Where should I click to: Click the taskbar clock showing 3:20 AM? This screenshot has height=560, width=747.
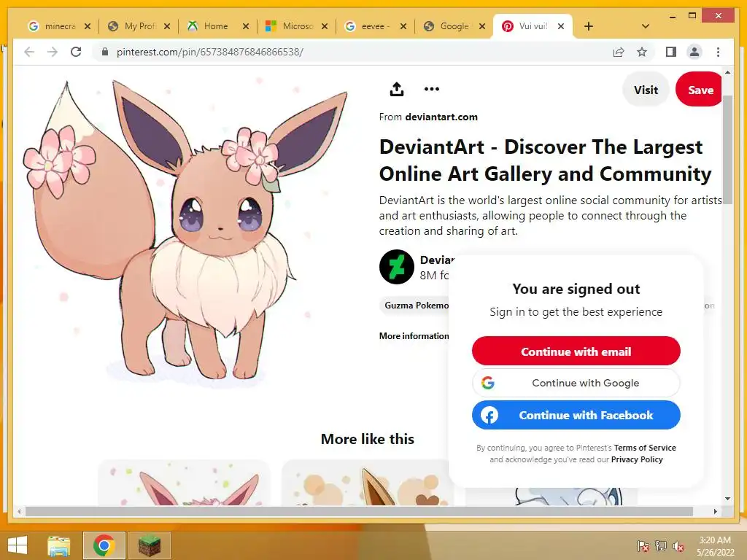(715, 546)
